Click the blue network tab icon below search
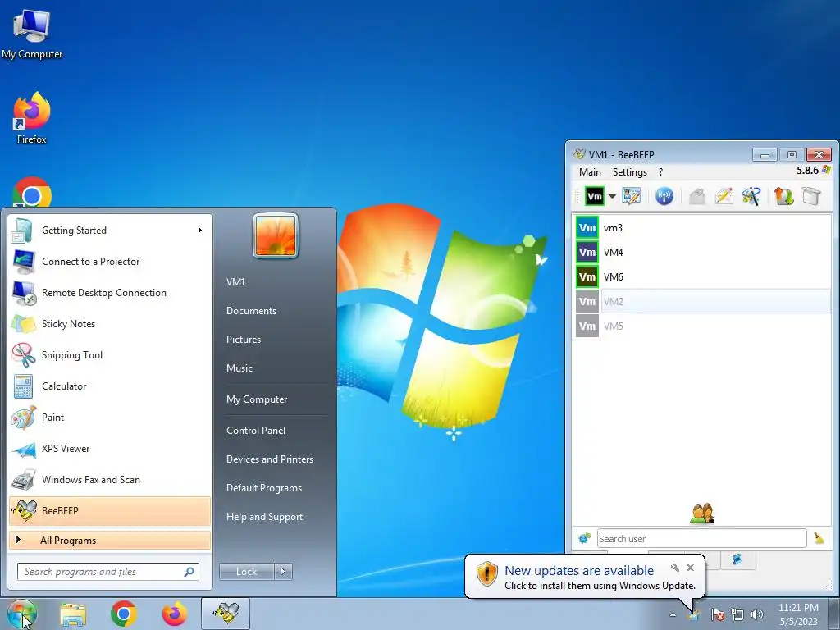This screenshot has width=840, height=630. click(737, 559)
